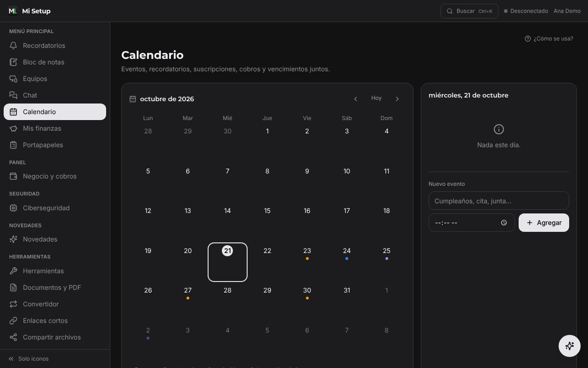
Task: Open the floating sparkle assistant button
Action: coord(570,346)
